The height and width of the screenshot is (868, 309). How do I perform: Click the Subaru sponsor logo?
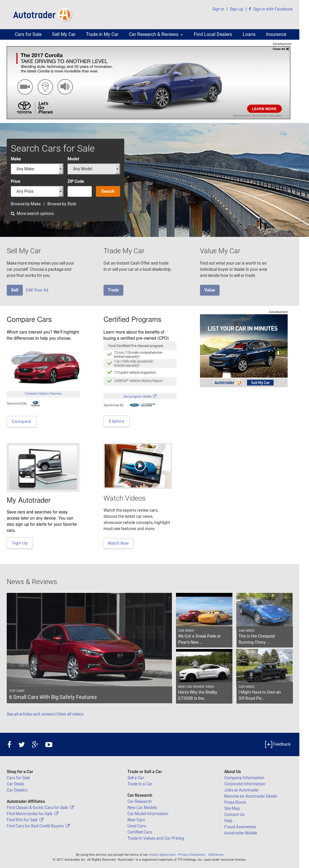pyautogui.click(x=35, y=404)
